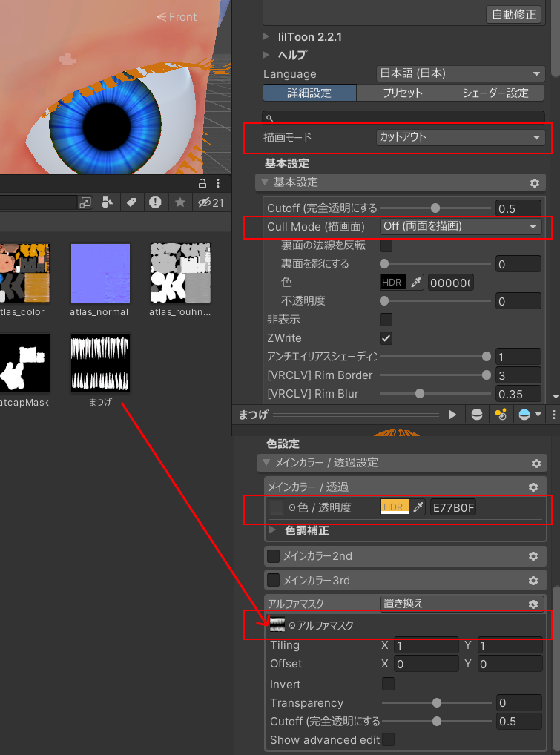The width and height of the screenshot is (560, 755).
Task: Switch to the プリセット tab
Action: pos(402,93)
